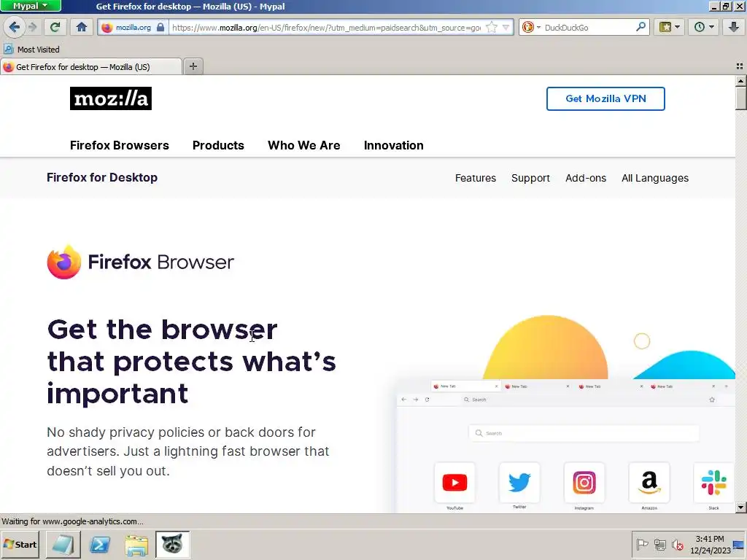The height and width of the screenshot is (560, 747).
Task: Click the mozilla logo
Action: [x=111, y=98]
